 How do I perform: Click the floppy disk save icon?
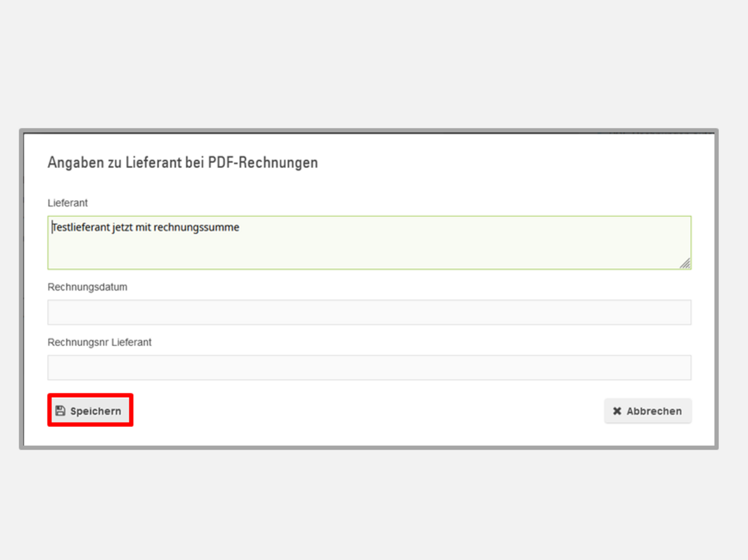pyautogui.click(x=60, y=410)
